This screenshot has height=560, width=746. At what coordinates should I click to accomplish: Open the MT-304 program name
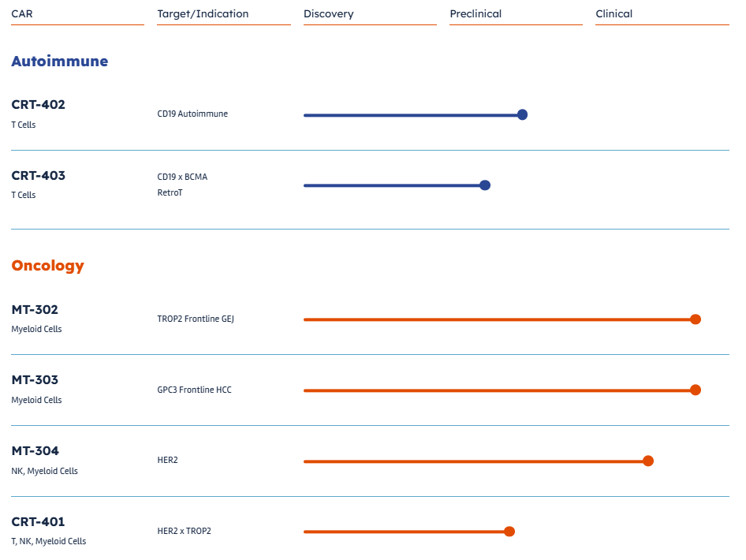pyautogui.click(x=35, y=451)
